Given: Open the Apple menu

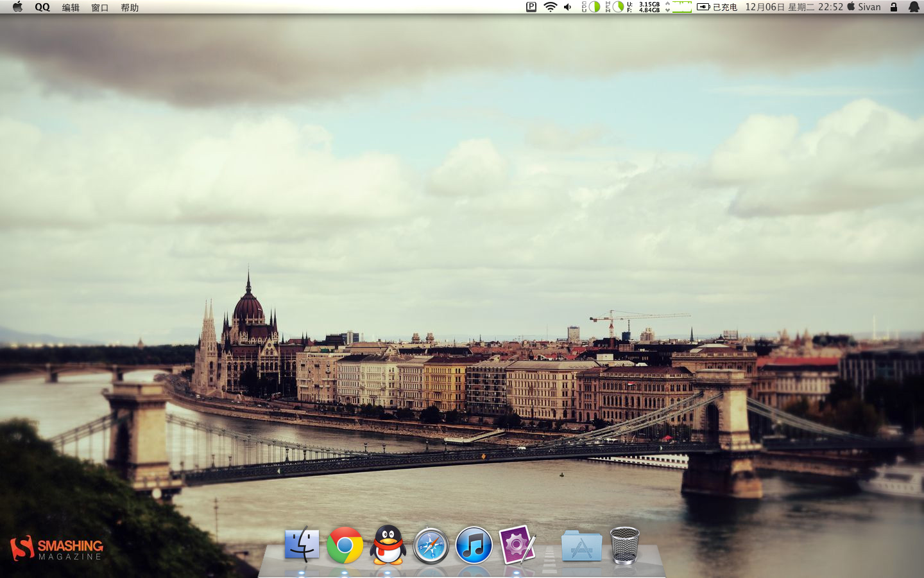Looking at the screenshot, I should click(x=17, y=7).
